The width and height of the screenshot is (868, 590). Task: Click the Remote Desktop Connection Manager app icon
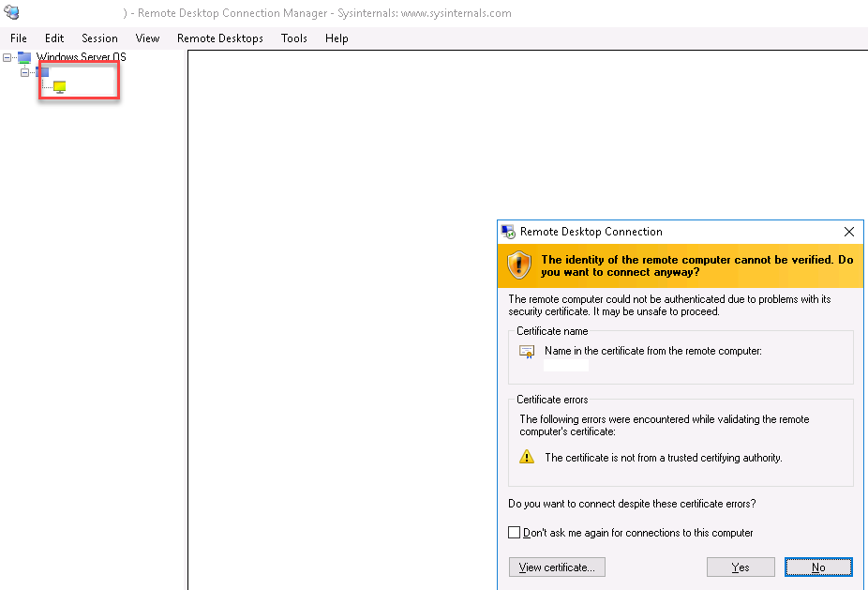point(11,12)
